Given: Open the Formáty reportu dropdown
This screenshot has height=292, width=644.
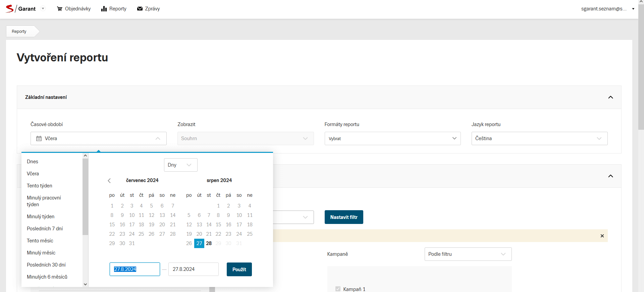Looking at the screenshot, I should [x=392, y=138].
